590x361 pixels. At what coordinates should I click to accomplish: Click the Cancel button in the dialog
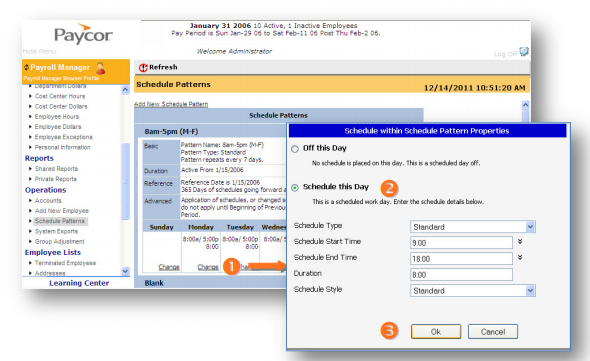coord(493,332)
